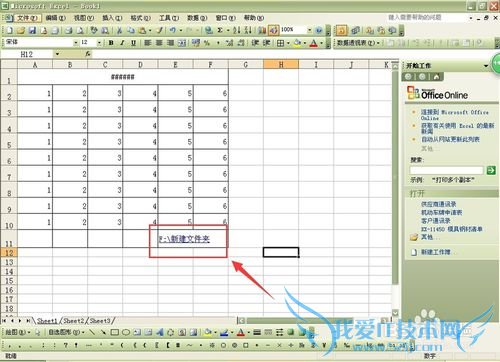Click the New workbook icon
This screenshot has height=362, width=500.
click(10, 30)
